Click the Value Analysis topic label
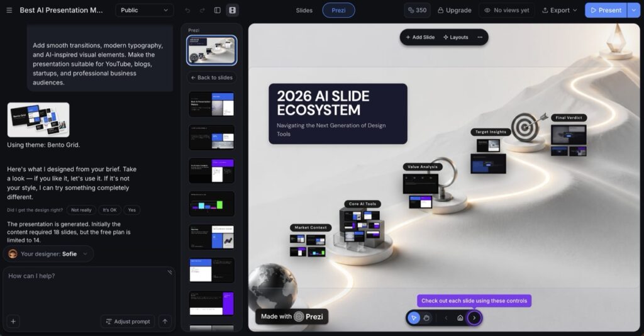Viewport: 644px width, 336px height. pos(423,167)
